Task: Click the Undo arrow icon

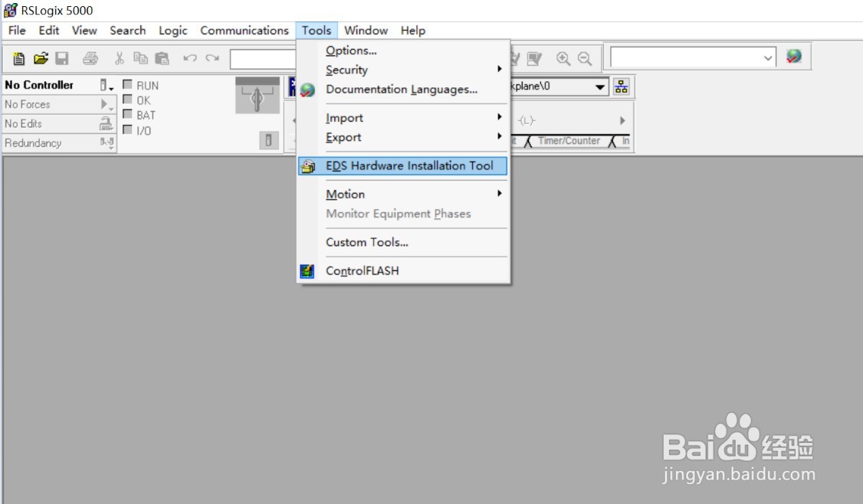Action: coord(190,58)
